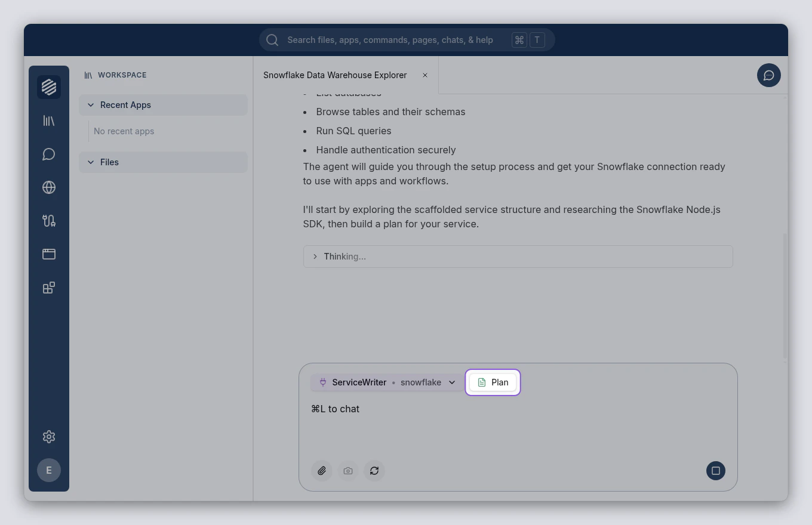Expand the Thinking... disclosure
This screenshot has height=525, width=812.
[518, 257]
